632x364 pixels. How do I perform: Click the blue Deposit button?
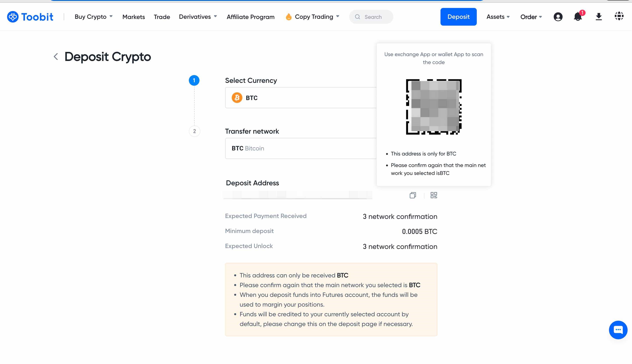click(458, 17)
